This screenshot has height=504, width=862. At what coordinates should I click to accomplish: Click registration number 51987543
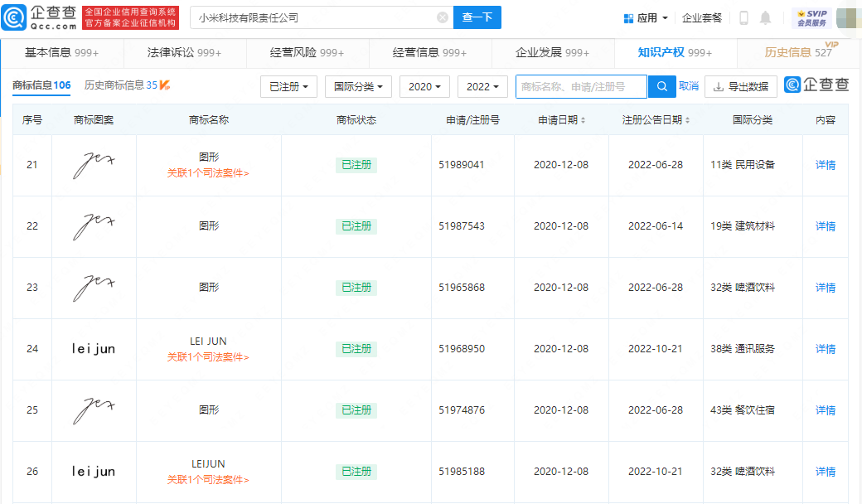461,226
